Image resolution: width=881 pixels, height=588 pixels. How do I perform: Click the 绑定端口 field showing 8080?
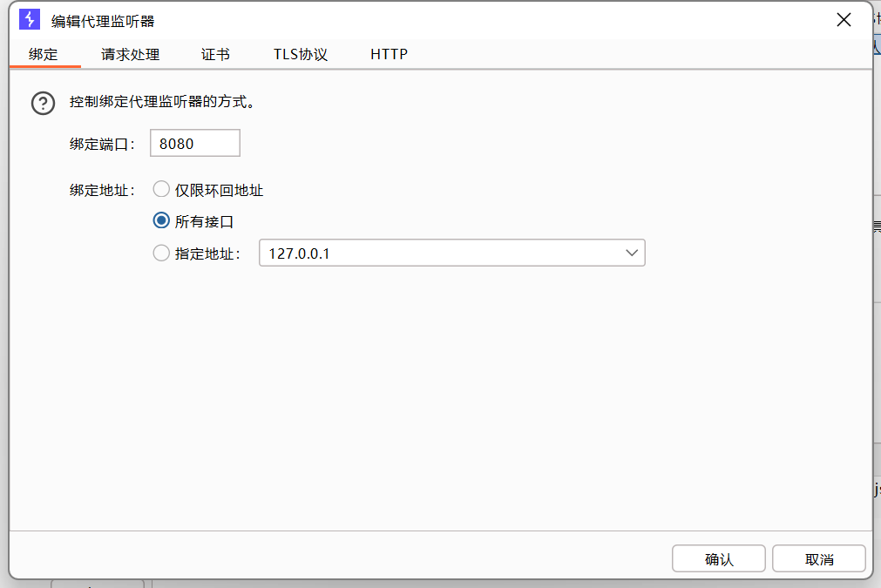tap(194, 144)
